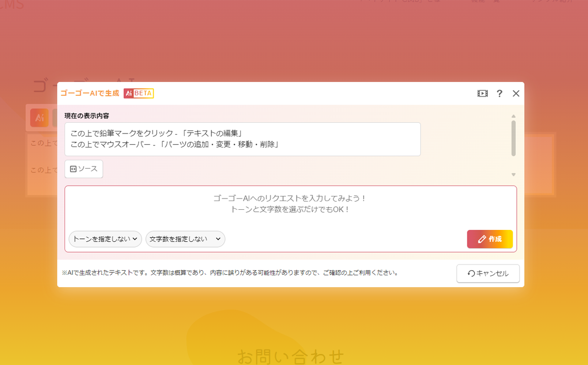Click the Ai icon in background toolbar
The image size is (588, 365).
39,118
